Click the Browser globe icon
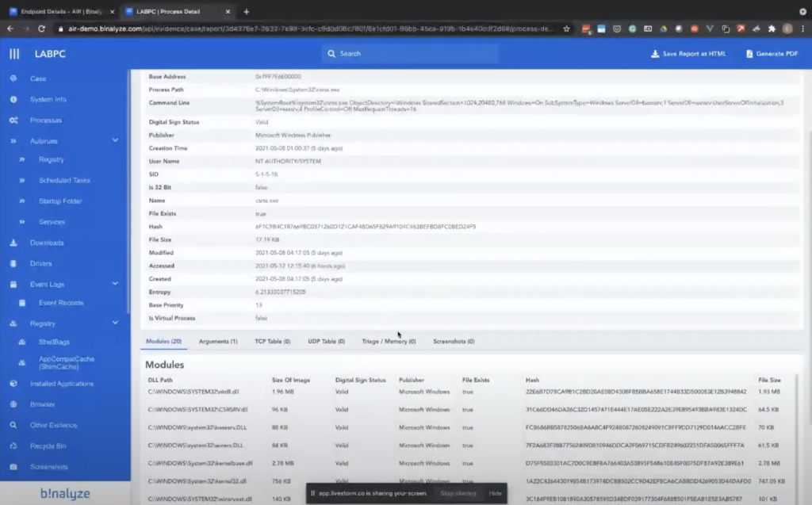Screen dimensions: 812x505 [x=13, y=404]
